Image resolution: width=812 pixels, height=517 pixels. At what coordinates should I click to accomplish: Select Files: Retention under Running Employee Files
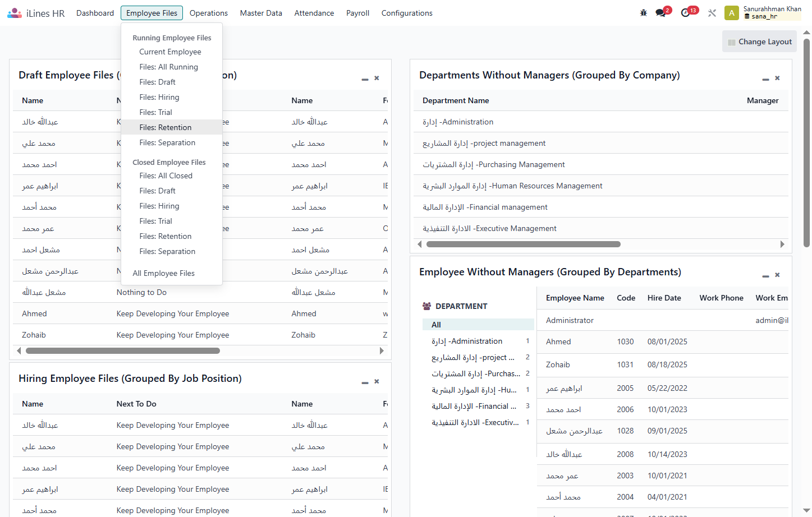tap(172, 127)
